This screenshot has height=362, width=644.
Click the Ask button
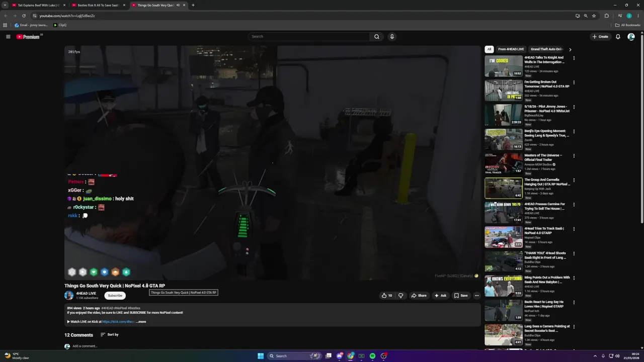click(440, 296)
